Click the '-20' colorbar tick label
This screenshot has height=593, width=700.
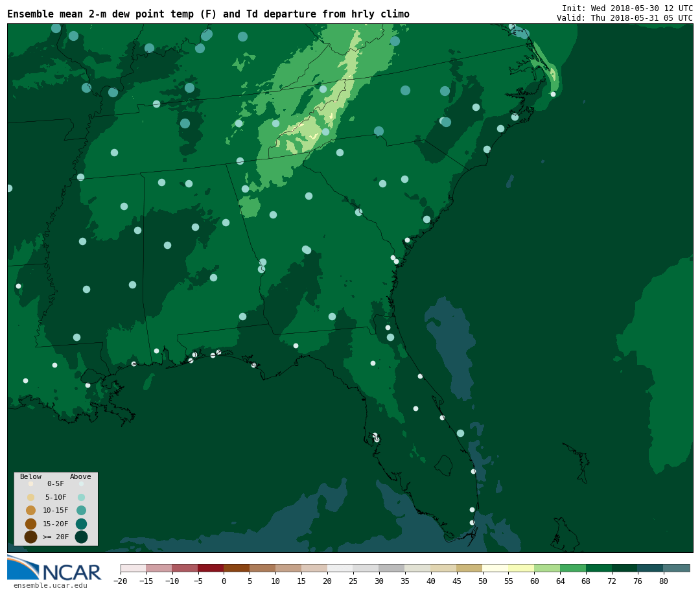121,581
